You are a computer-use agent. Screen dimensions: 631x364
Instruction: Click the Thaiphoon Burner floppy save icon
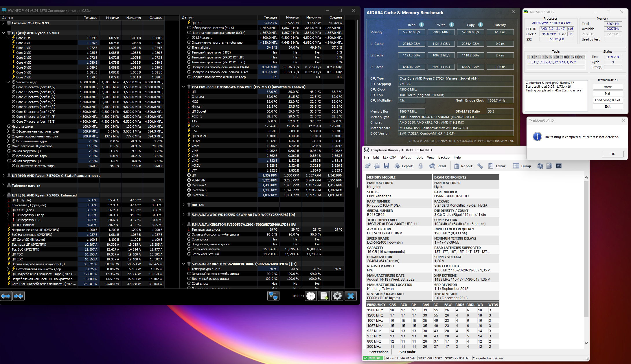point(386,166)
